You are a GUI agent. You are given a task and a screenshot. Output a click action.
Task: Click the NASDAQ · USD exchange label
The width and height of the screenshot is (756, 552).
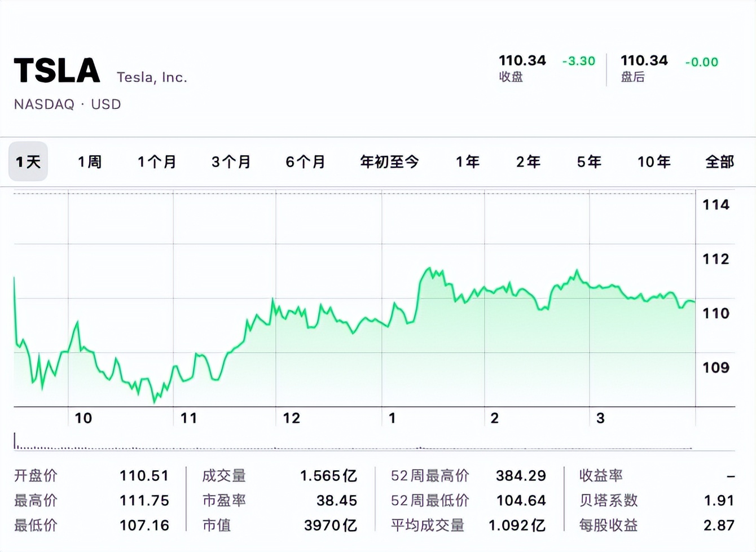coord(67,104)
